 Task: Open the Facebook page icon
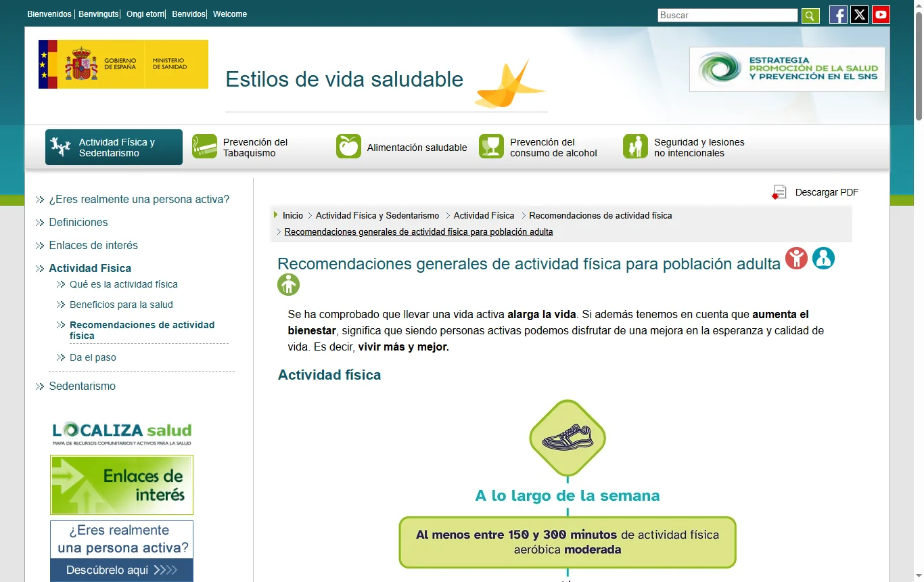pyautogui.click(x=838, y=15)
